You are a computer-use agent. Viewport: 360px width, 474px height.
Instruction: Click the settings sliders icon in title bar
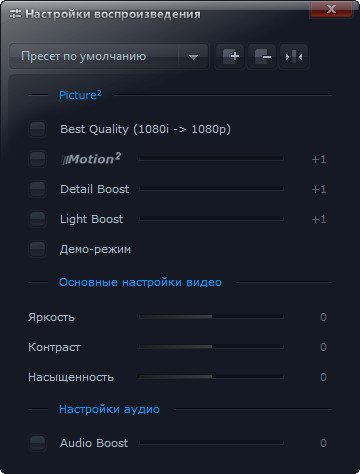15,14
